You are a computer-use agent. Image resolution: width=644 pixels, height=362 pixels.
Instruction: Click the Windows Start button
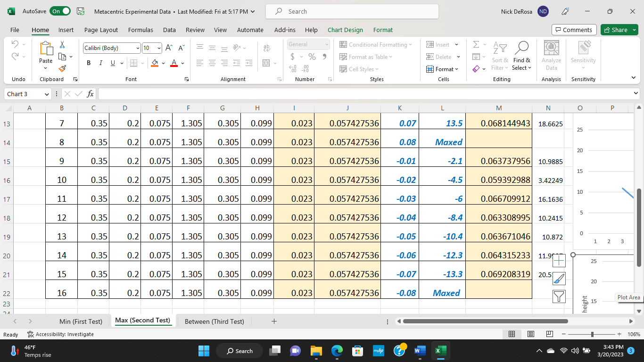tap(204, 351)
